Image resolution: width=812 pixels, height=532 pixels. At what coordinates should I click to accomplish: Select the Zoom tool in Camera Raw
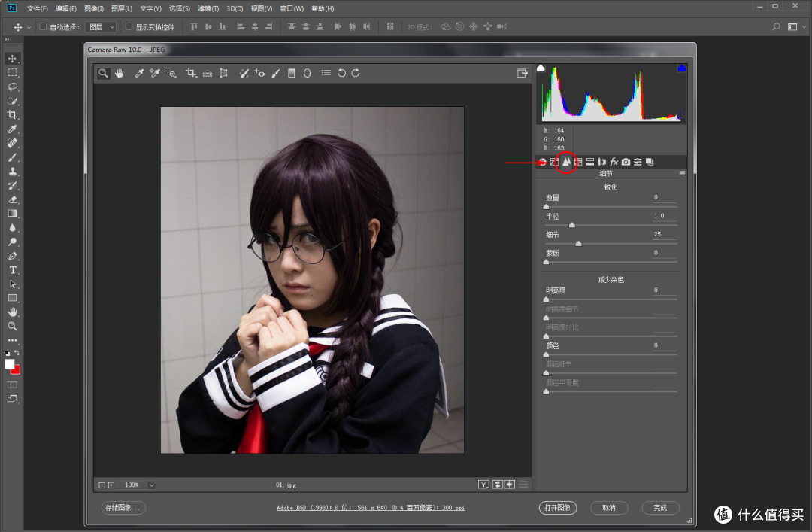click(103, 73)
